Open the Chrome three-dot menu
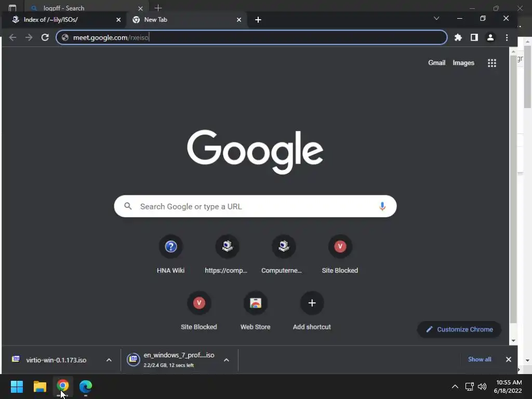The image size is (532, 399). coord(507,37)
